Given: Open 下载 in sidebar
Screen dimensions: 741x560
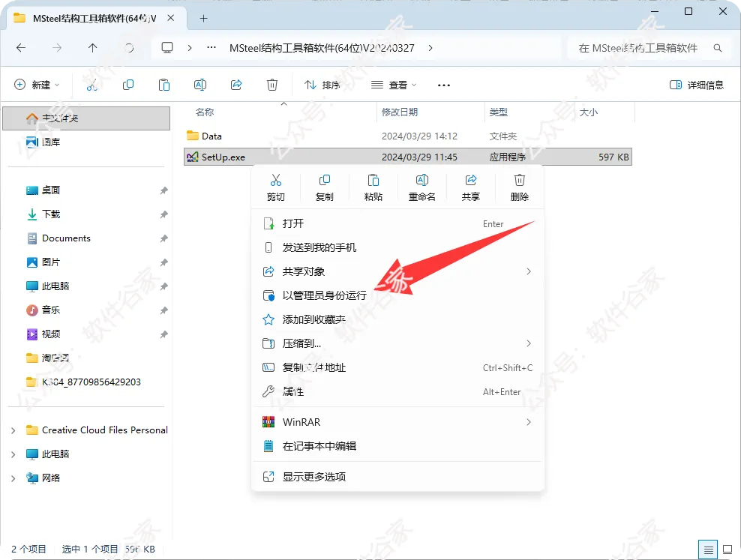Looking at the screenshot, I should pos(50,214).
